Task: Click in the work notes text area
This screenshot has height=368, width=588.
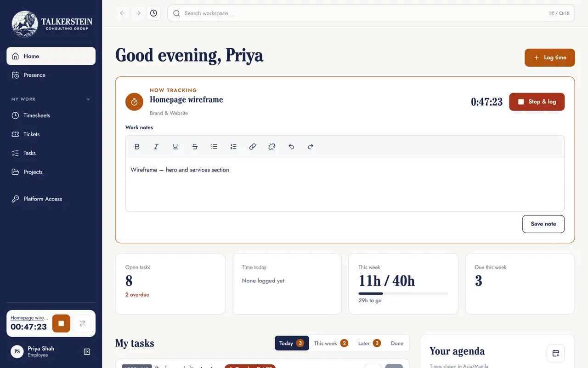Action: [345, 185]
